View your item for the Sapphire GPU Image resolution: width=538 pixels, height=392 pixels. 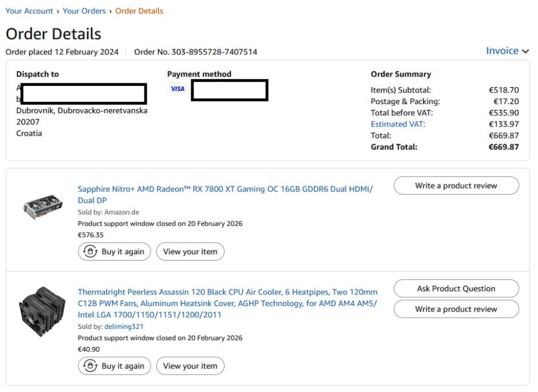click(190, 252)
